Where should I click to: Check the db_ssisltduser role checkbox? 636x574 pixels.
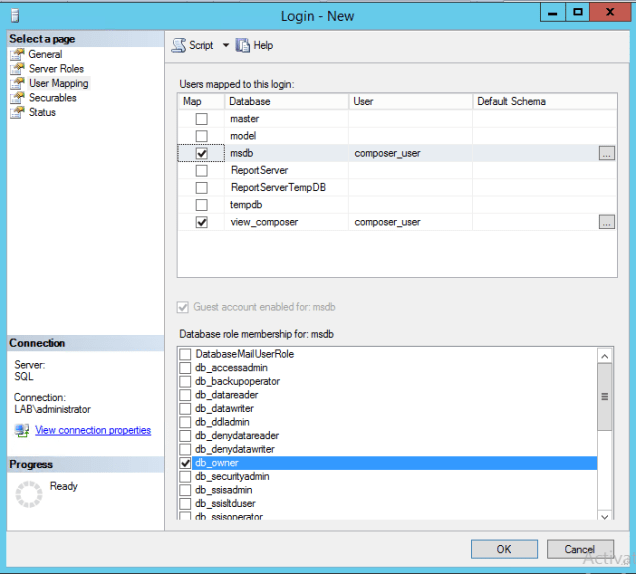click(x=185, y=503)
